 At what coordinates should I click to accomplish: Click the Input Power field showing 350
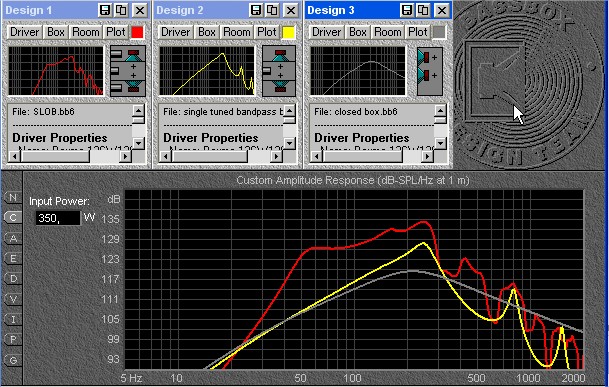coord(58,218)
